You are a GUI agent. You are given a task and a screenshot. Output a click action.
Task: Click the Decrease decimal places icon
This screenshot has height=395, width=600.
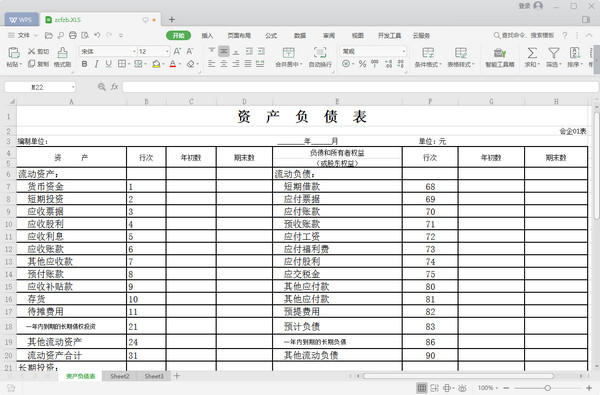(x=401, y=64)
